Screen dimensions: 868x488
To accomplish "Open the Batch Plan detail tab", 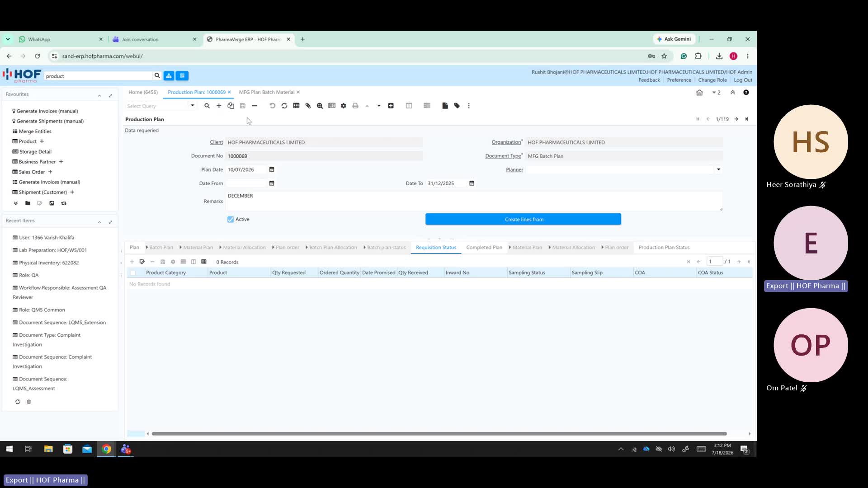I will click(x=161, y=248).
